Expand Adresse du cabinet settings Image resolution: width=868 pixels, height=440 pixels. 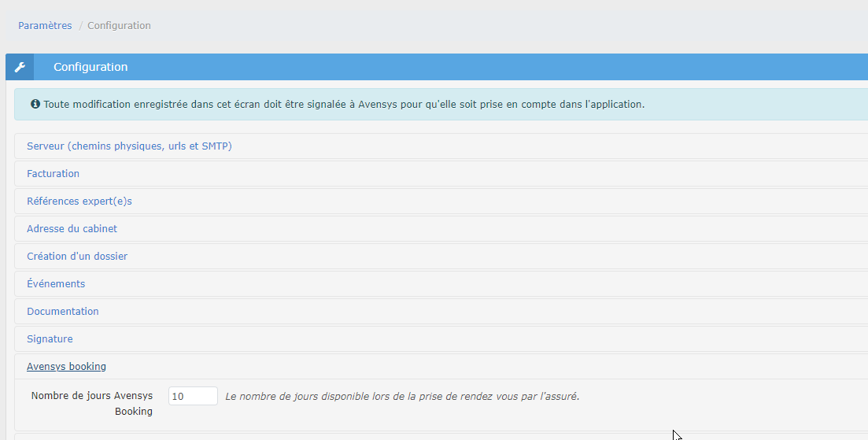(x=72, y=229)
